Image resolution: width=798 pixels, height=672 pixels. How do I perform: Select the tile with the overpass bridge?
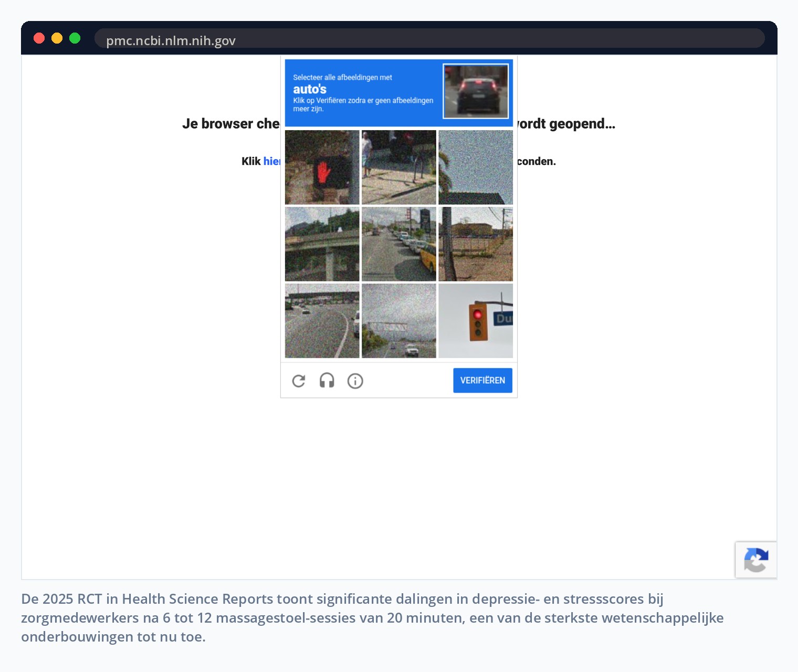point(322,244)
